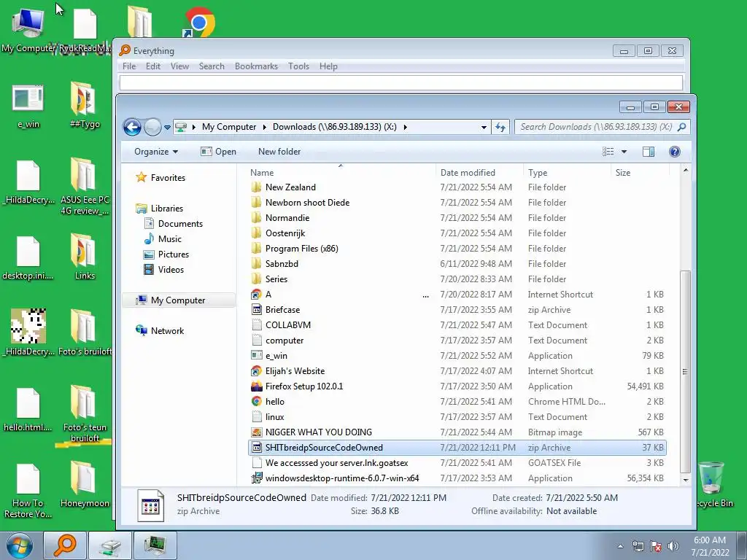The height and width of the screenshot is (560, 747).
Task: Open the File menu in Everything window
Action: [129, 66]
